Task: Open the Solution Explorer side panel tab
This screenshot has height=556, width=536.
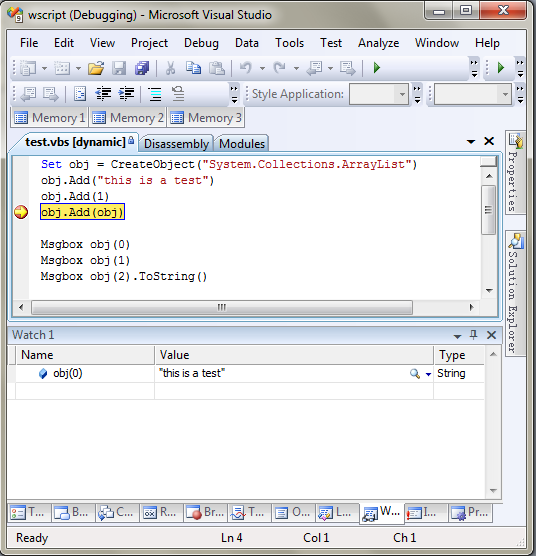Action: pyautogui.click(x=515, y=293)
